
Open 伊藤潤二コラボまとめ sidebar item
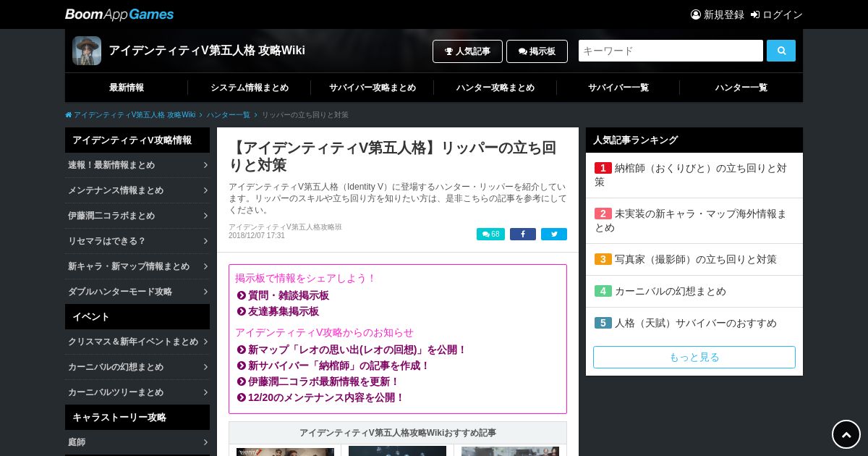click(x=137, y=216)
